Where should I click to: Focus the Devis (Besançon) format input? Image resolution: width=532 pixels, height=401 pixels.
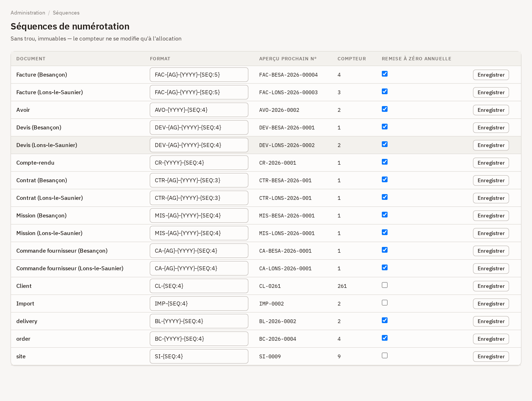tap(199, 128)
